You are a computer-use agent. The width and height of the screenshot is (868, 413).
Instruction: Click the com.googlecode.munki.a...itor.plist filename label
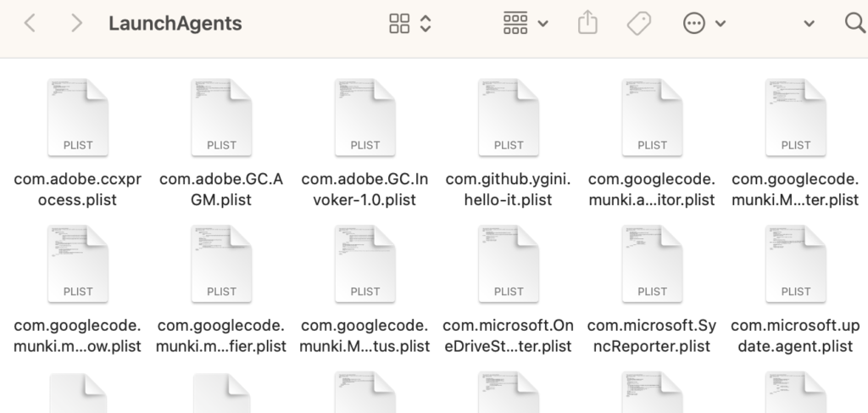click(x=652, y=189)
